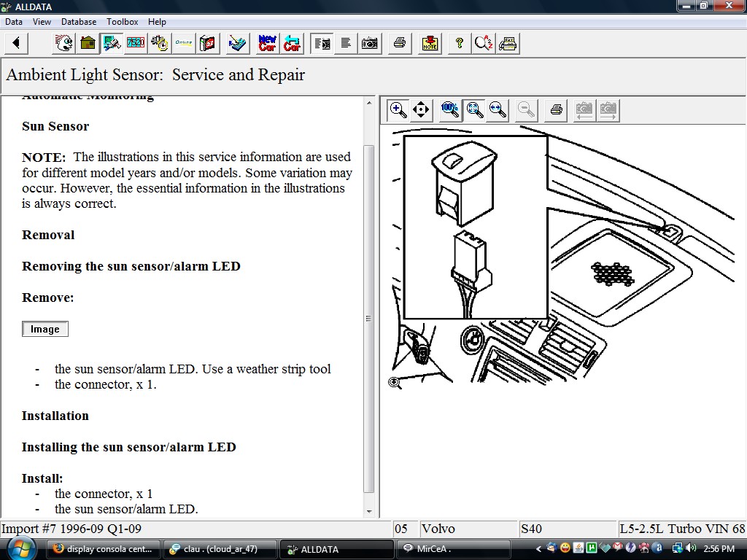This screenshot has height=560, width=747.
Task: Click the engine 'L5-2.5L Turbo' status field
Action: [682, 529]
